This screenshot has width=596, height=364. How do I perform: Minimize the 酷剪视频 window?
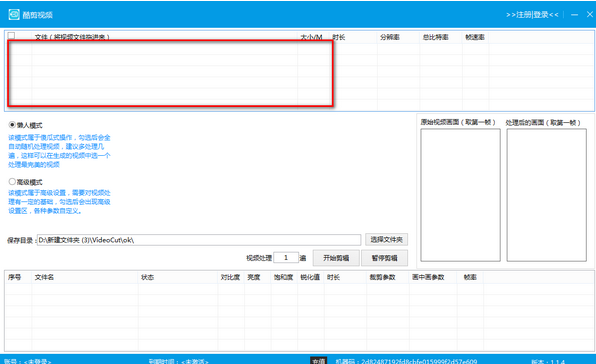point(574,14)
